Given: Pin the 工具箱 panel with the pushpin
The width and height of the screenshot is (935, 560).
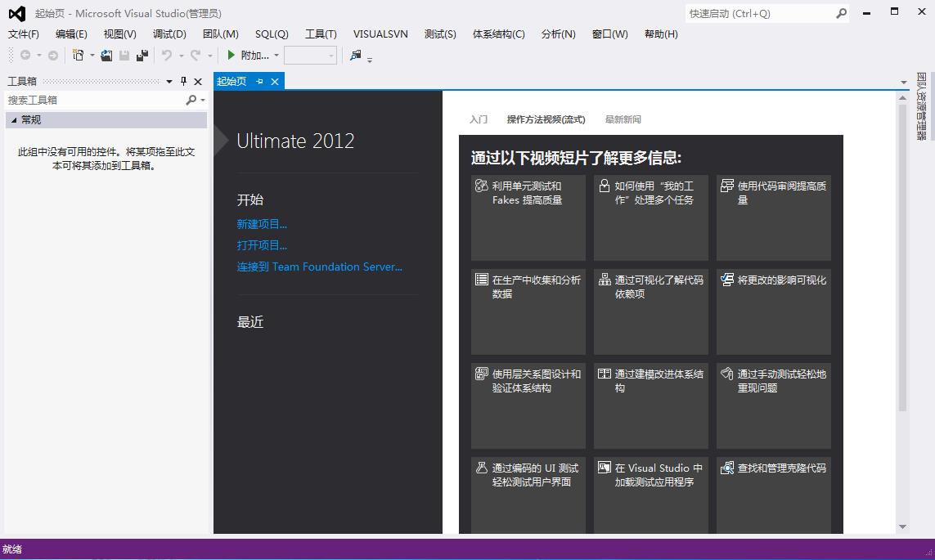Looking at the screenshot, I should click(184, 81).
